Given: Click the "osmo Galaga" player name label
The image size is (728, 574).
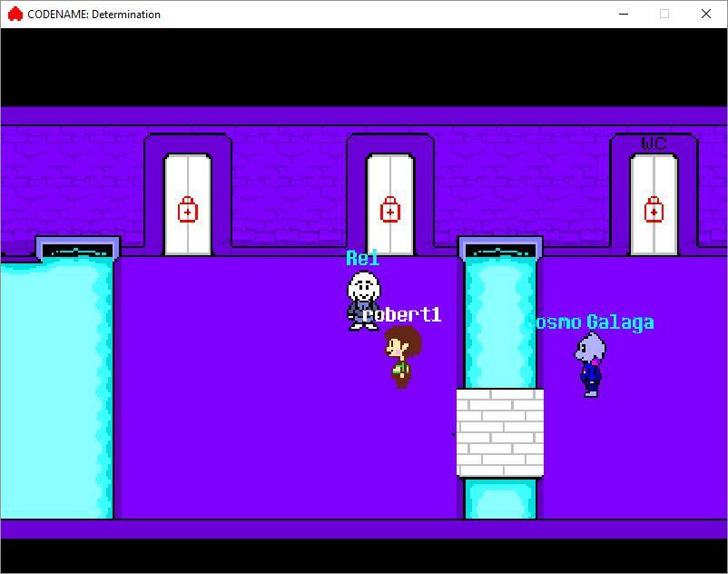Looking at the screenshot, I should (595, 322).
